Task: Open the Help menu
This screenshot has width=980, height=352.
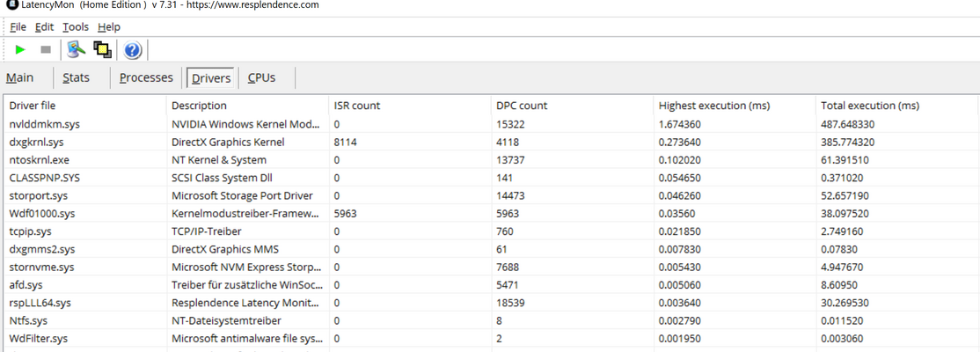Action: [109, 27]
